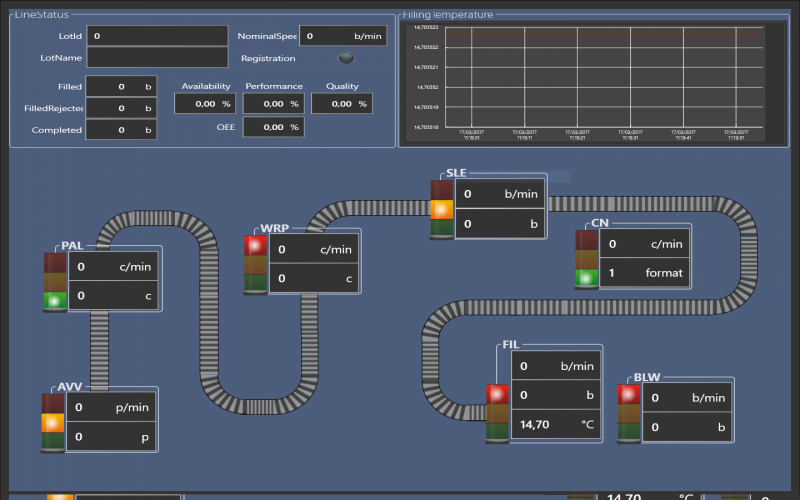This screenshot has width=800, height=500.
Task: Click the FIL temperature 14,70 °C value
Action: pos(557,425)
